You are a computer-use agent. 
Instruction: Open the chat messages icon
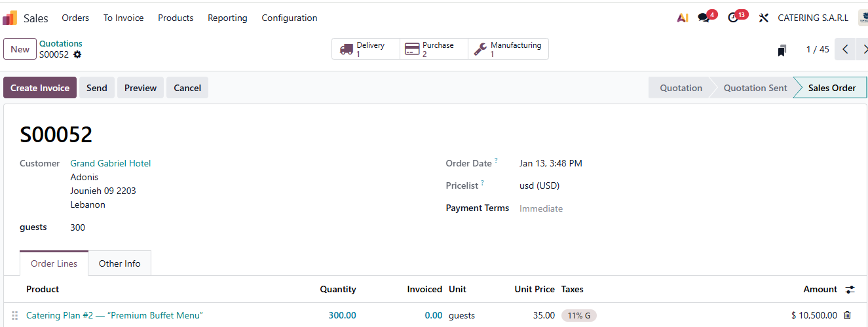[704, 18]
